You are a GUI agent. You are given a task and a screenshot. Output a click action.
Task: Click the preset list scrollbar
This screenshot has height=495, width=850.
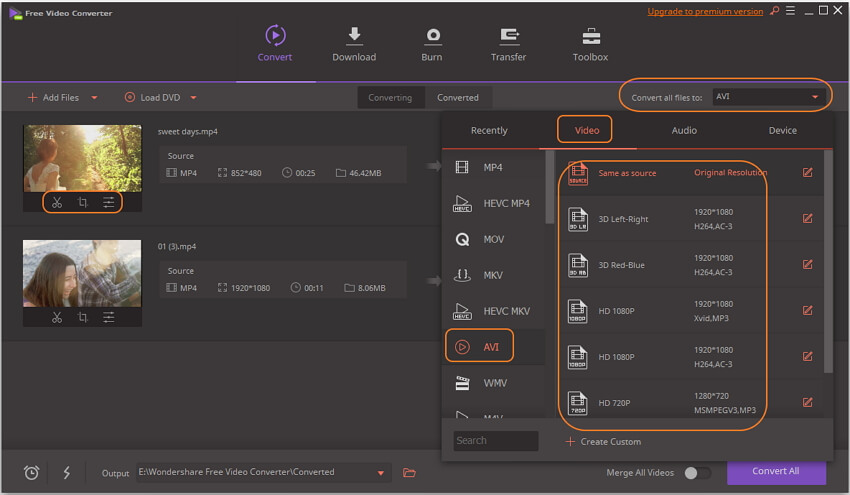pyautogui.click(x=828, y=262)
